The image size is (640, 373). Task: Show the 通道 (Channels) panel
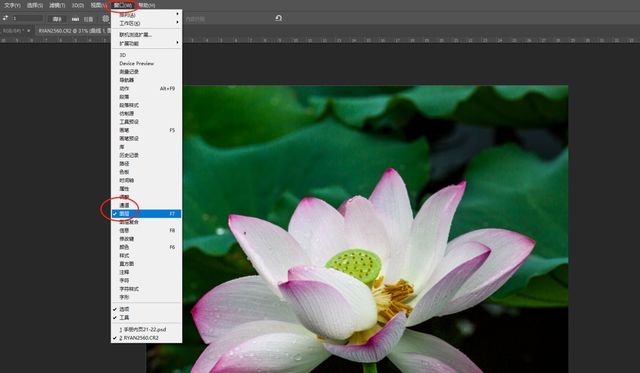[147, 205]
